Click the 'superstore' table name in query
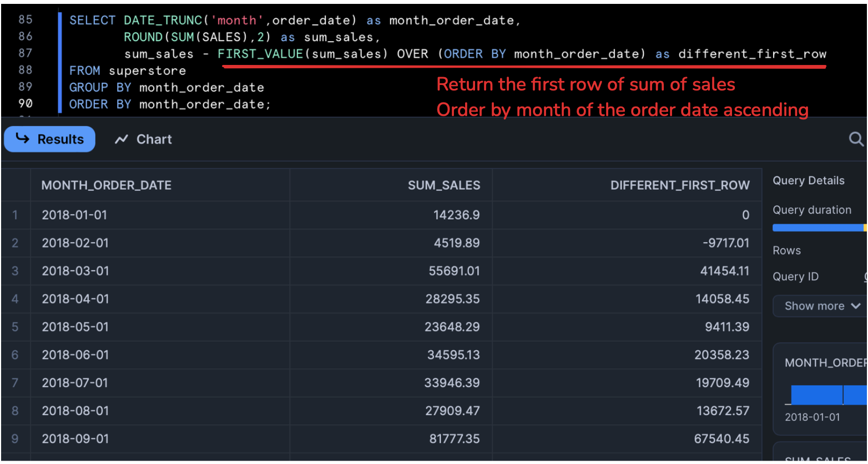This screenshot has height=464, width=868. [x=147, y=70]
